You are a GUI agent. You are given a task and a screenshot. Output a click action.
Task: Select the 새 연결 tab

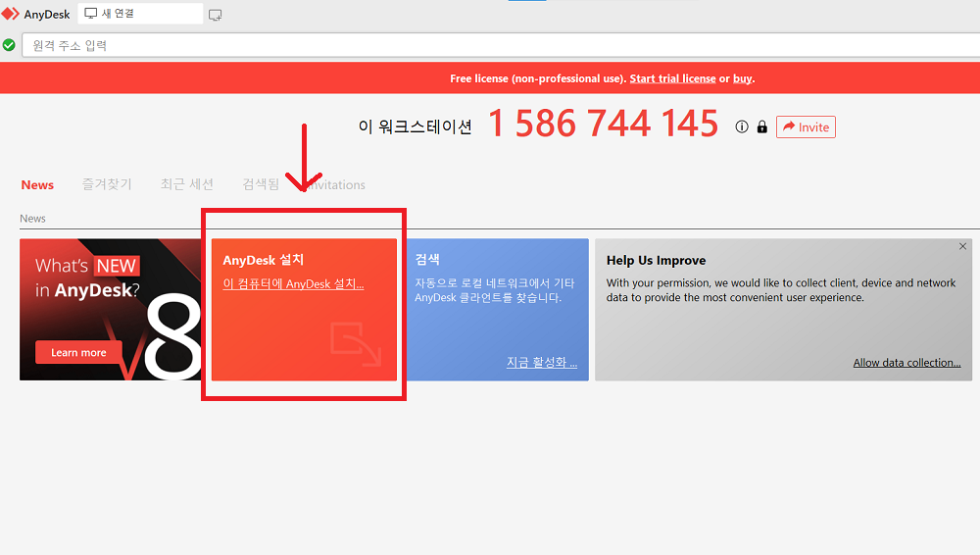coord(140,13)
